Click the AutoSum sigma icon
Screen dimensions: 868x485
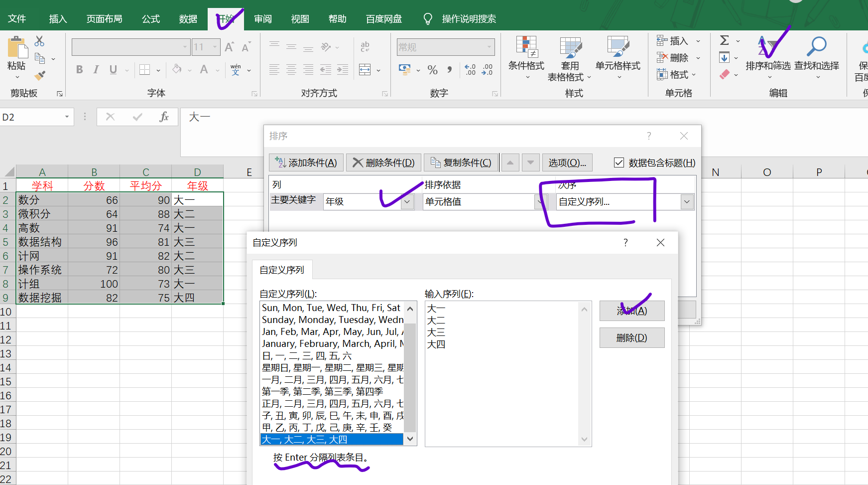(x=725, y=40)
